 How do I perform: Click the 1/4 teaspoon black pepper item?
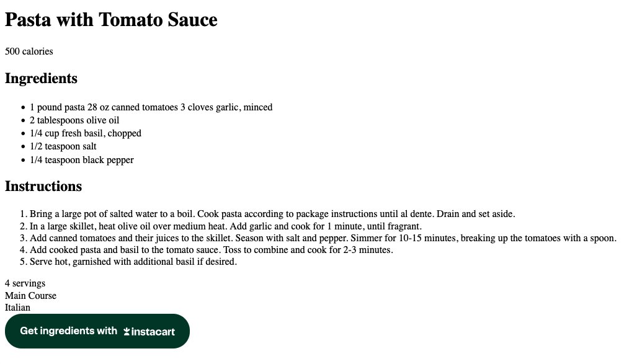tap(82, 160)
